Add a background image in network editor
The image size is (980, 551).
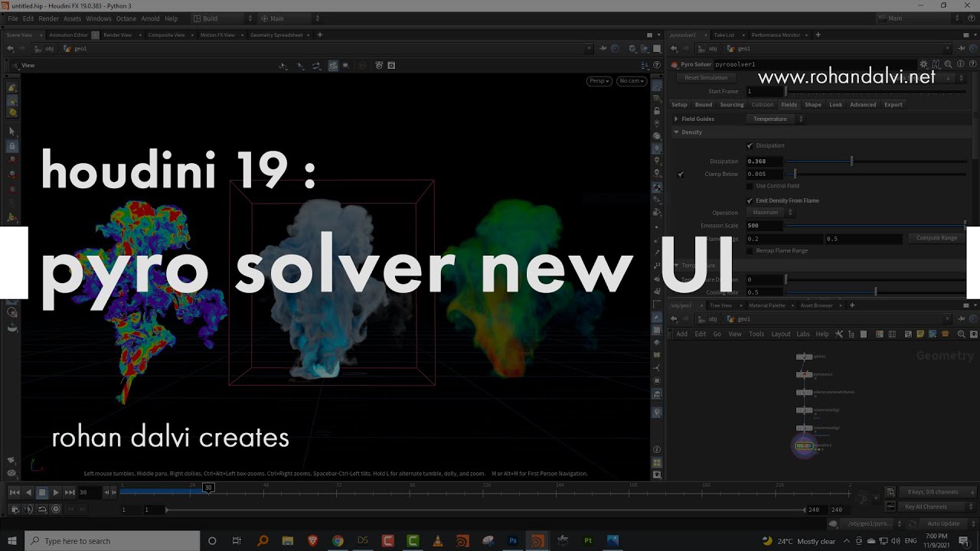(933, 334)
